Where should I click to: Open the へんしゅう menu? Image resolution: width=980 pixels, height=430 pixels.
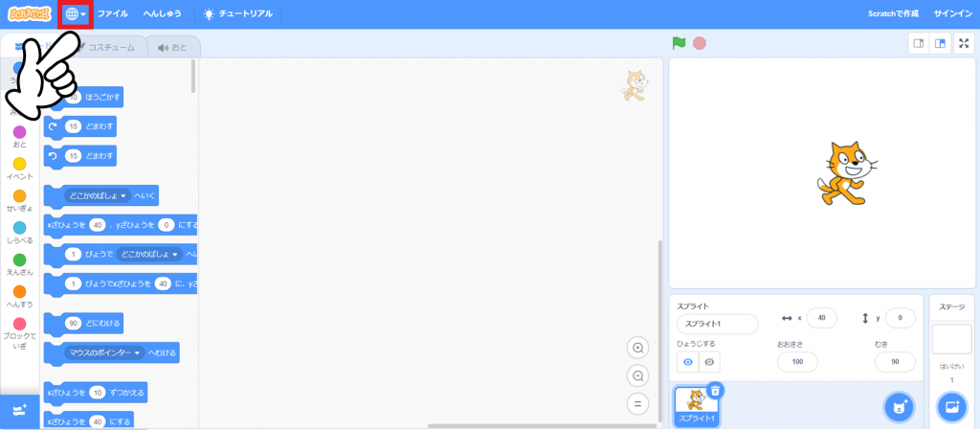coord(162,13)
